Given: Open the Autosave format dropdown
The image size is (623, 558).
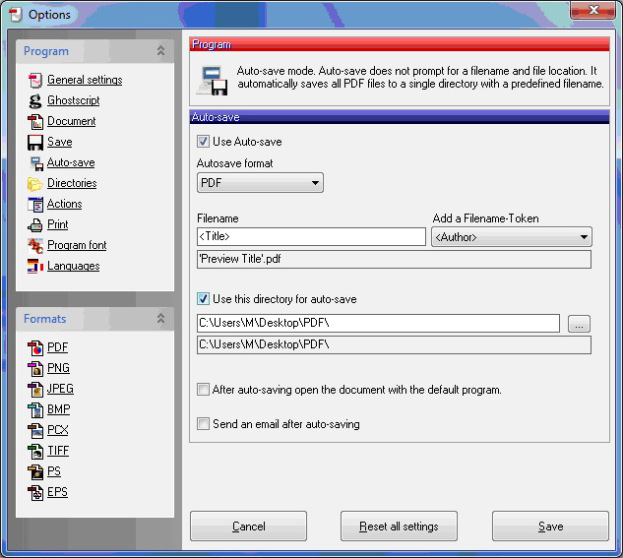Looking at the screenshot, I should pos(260,183).
